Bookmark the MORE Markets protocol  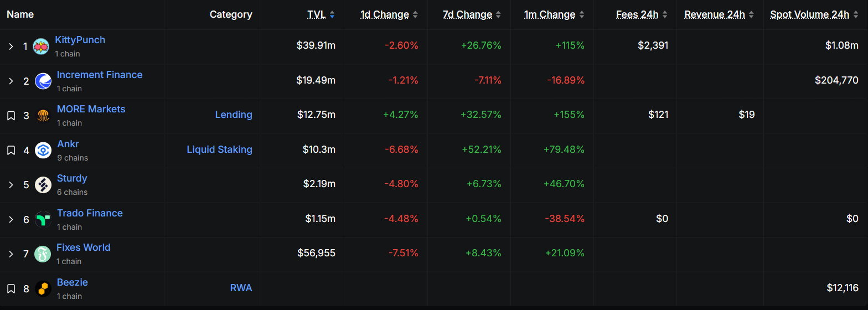point(11,116)
